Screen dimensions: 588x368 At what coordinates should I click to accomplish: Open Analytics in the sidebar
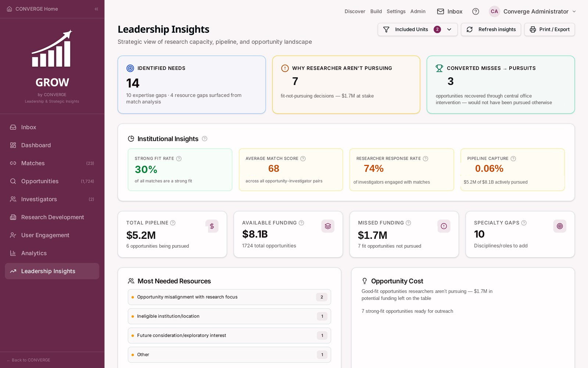point(52,253)
